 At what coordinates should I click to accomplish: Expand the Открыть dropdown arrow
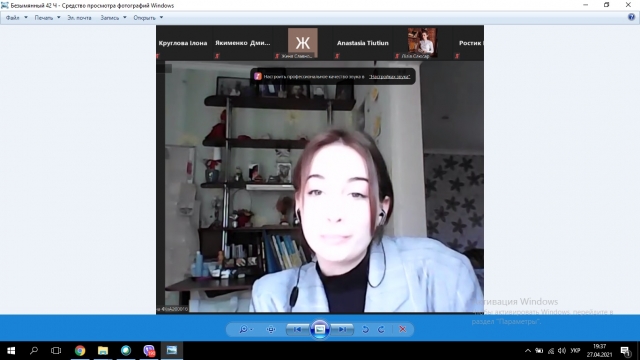coord(161,18)
